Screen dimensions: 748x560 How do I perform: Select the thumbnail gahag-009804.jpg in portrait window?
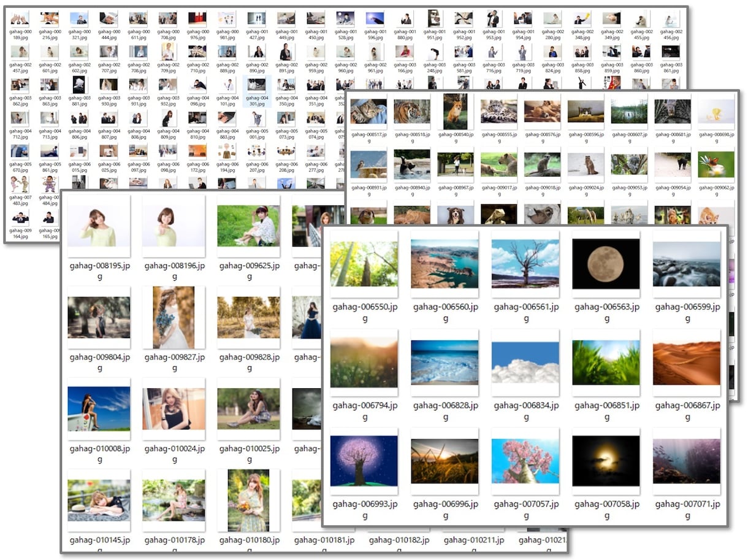[99, 317]
